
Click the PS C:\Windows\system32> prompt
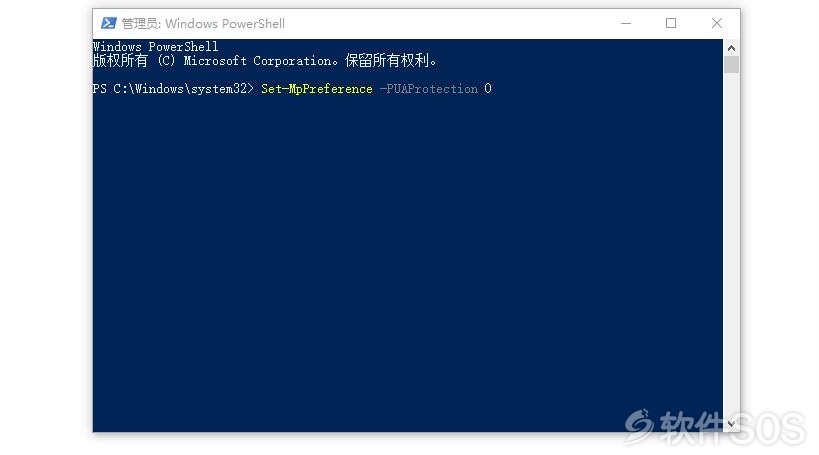[173, 89]
